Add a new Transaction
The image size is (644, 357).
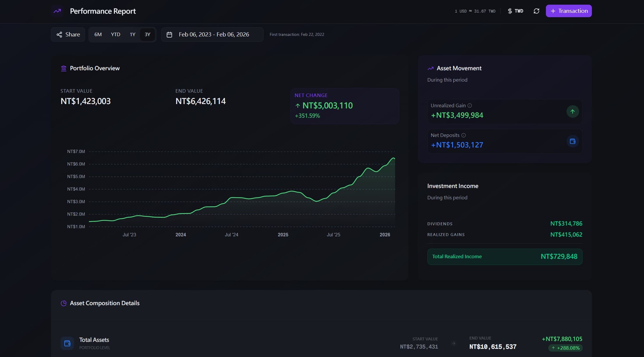click(569, 11)
